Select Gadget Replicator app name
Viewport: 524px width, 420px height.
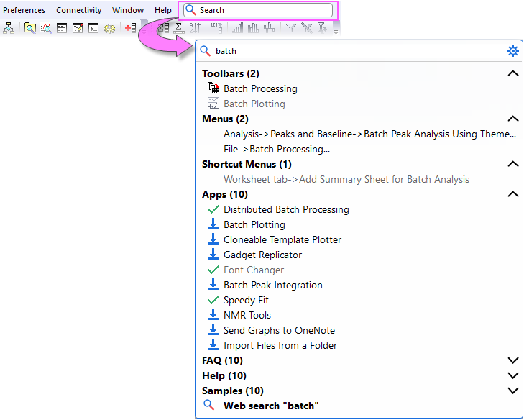click(x=262, y=255)
